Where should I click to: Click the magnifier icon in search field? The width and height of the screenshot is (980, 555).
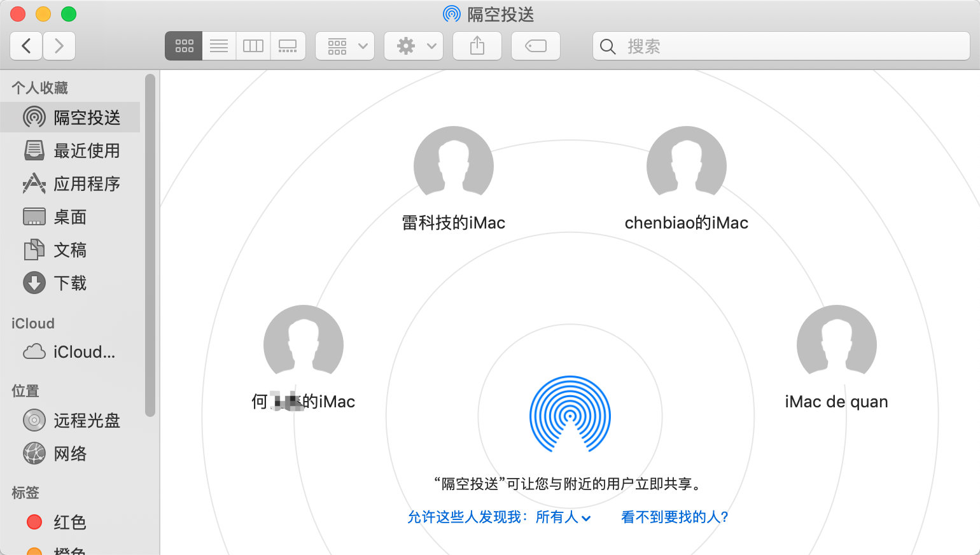click(608, 46)
